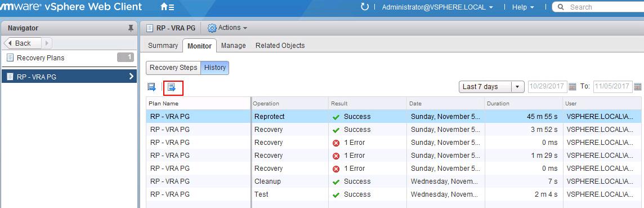Click the Recovery Plans count badge
Viewport: 644px width, 208px height.
point(126,57)
